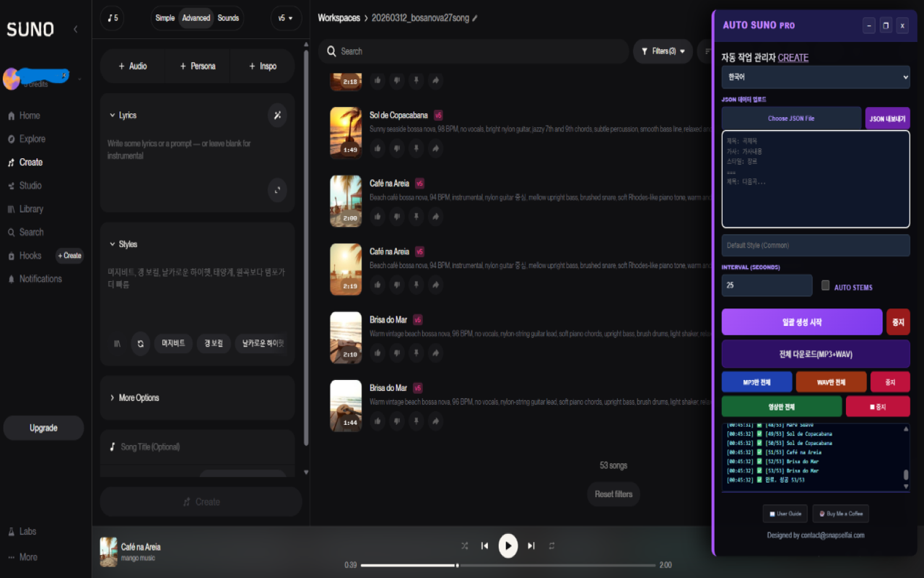Refresh the suggested style tags
This screenshot has height=578, width=924.
point(140,343)
